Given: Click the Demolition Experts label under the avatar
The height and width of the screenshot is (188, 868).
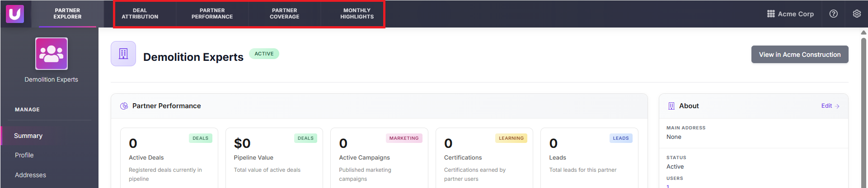Looking at the screenshot, I should 52,79.
